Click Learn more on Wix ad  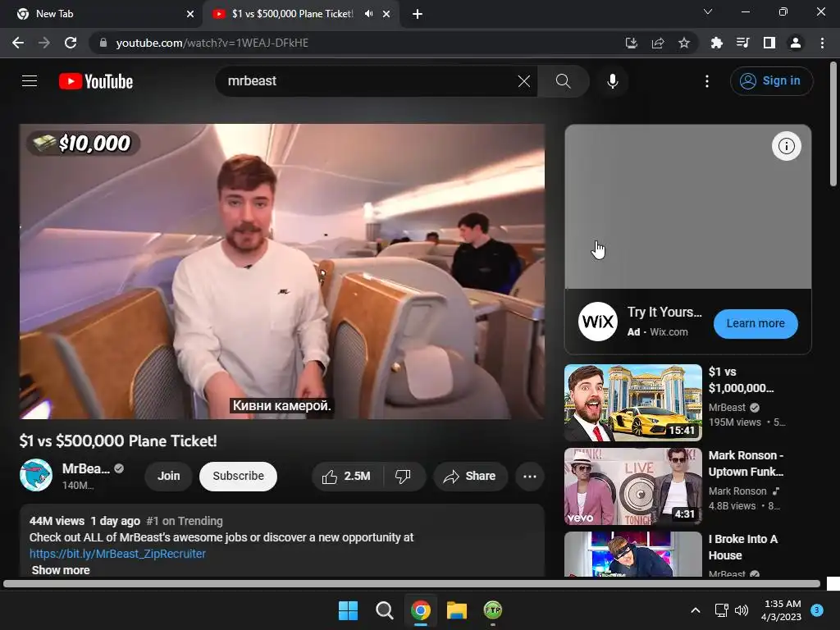(x=756, y=323)
